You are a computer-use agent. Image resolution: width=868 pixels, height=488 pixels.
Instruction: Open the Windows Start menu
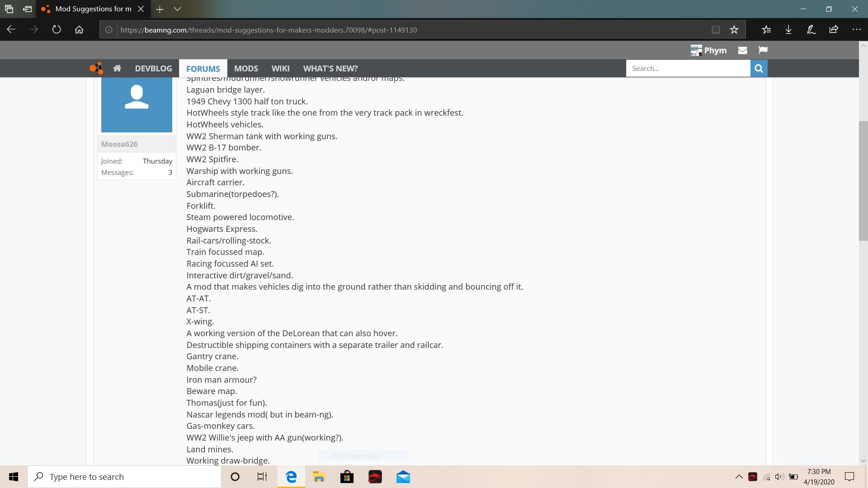tap(14, 477)
